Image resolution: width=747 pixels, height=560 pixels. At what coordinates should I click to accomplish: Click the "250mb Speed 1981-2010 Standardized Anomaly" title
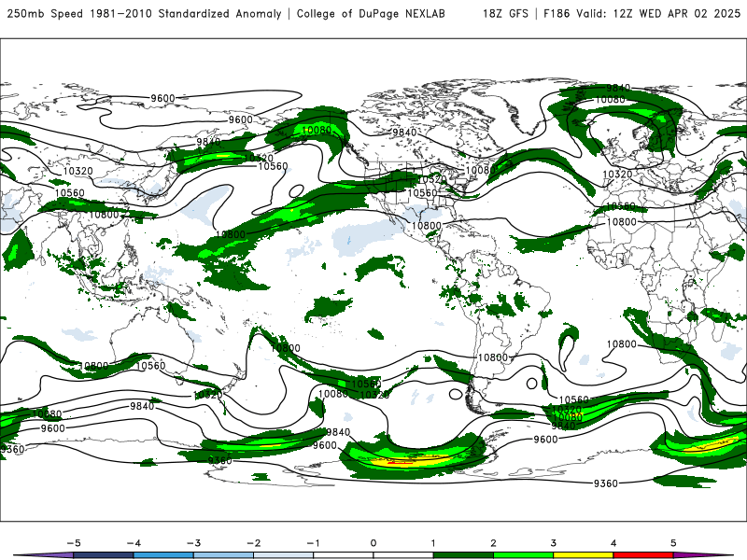point(144,13)
